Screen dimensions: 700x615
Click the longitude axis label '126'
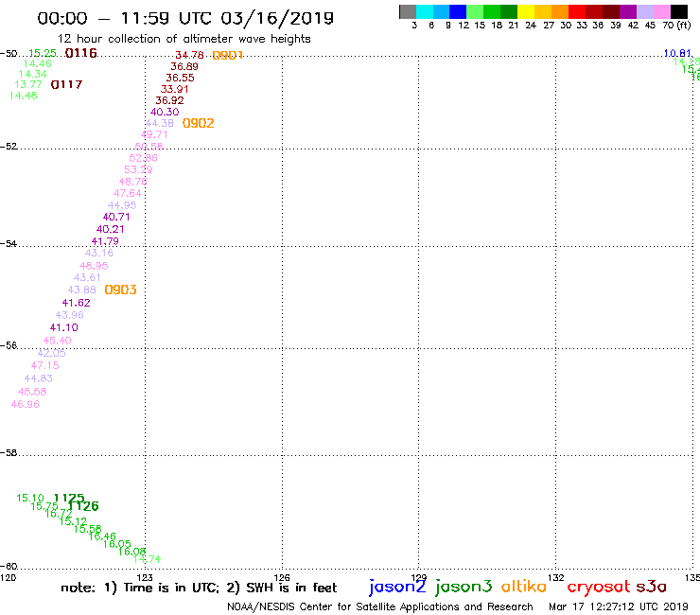click(x=282, y=577)
